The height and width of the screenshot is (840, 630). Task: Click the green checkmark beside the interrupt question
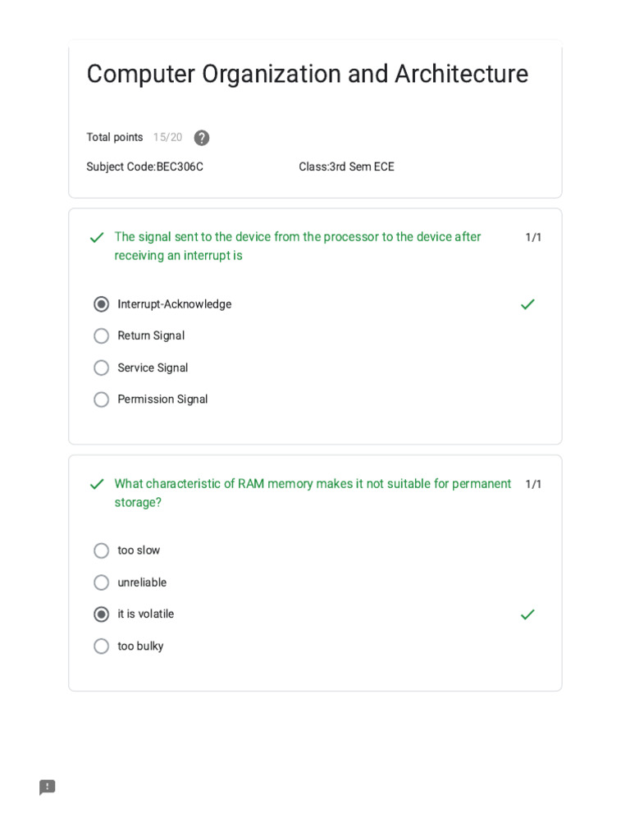[x=97, y=238]
